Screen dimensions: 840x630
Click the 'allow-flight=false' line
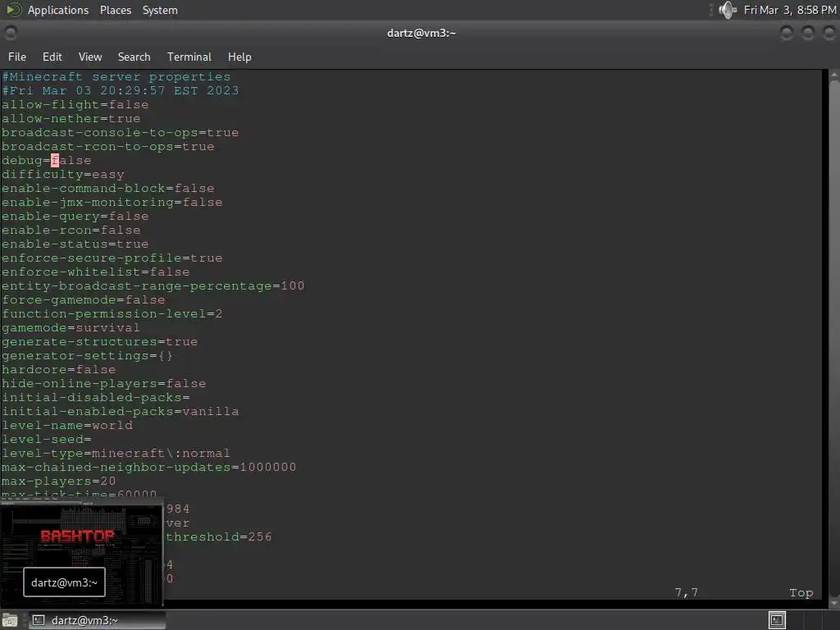75,104
